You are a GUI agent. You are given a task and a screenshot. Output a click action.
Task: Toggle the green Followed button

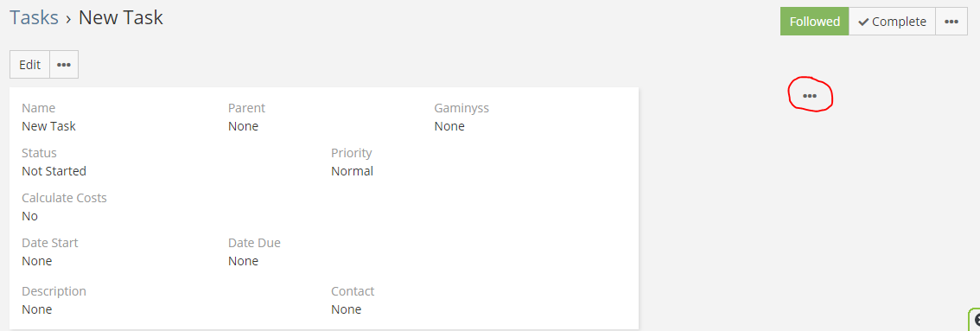pos(814,22)
